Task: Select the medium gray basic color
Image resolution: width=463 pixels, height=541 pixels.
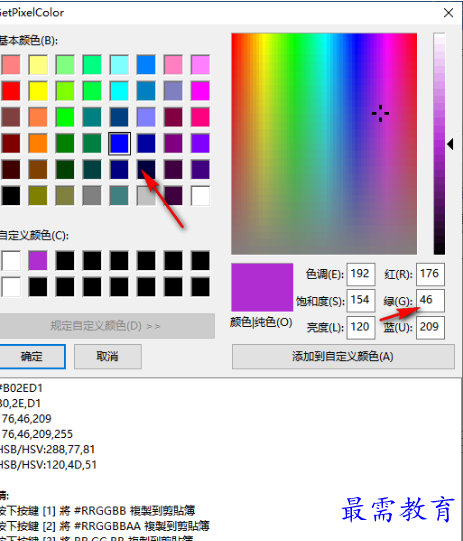Action: pyautogui.click(x=92, y=196)
